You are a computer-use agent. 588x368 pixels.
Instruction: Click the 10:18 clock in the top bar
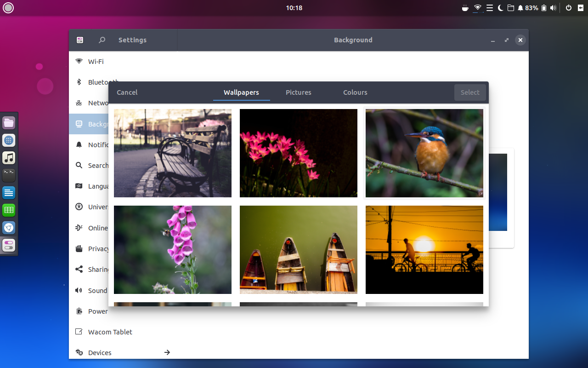[294, 8]
